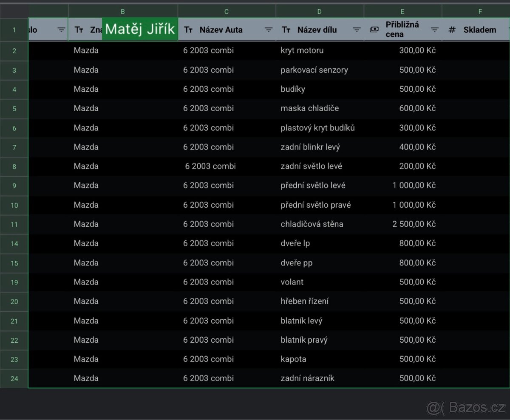Click the text type icon beside Název dílu
Viewport: 510px width, 420px height.
pos(286,30)
